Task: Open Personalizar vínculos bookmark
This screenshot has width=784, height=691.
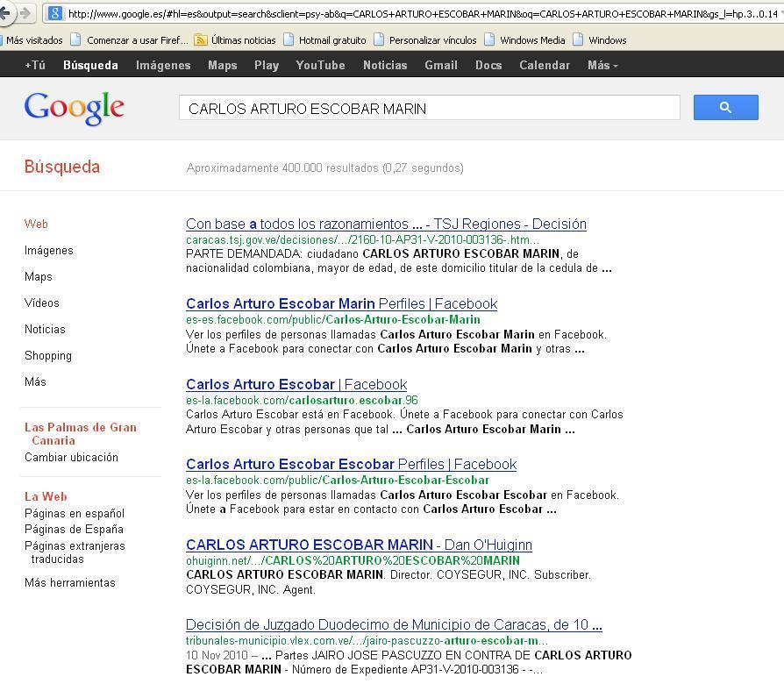Action: click(425, 40)
